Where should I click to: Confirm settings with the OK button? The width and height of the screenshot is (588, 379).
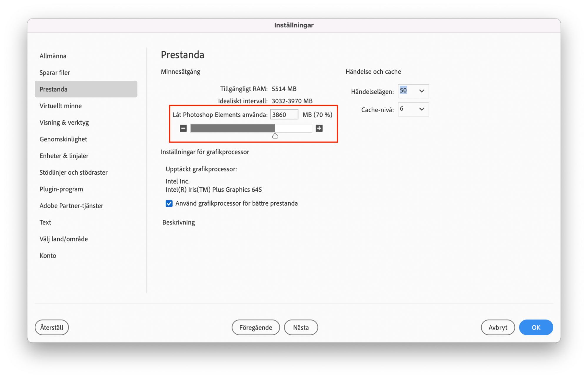click(536, 327)
